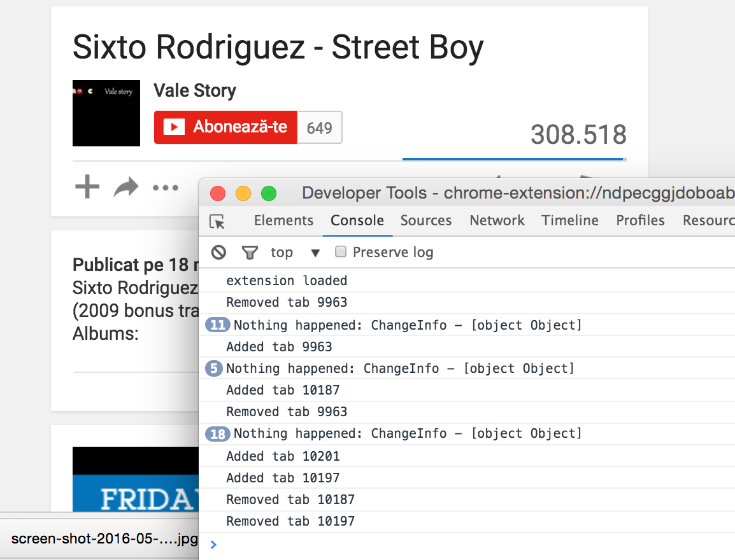Image resolution: width=735 pixels, height=560 pixels.
Task: Select the DevTools inspect element icon
Action: (x=217, y=221)
